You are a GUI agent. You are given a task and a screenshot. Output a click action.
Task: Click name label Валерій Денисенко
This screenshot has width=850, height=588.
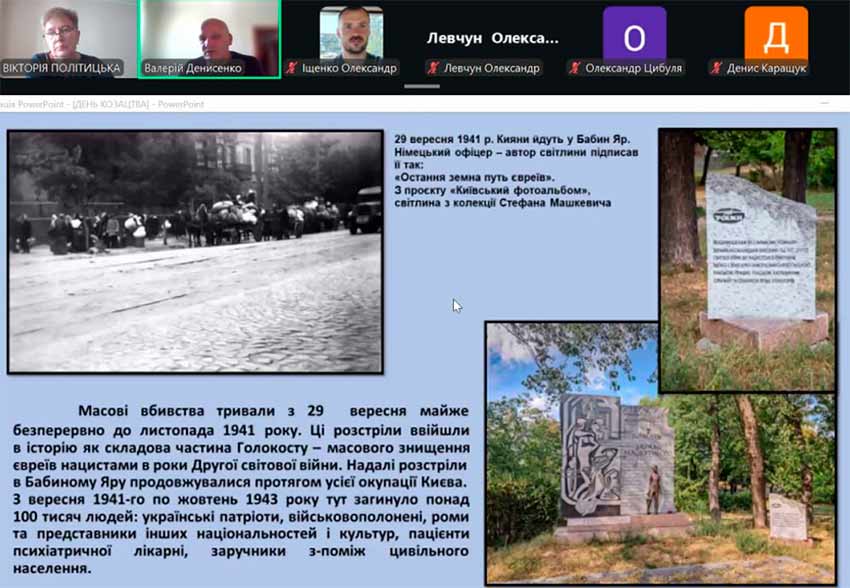tap(192, 68)
